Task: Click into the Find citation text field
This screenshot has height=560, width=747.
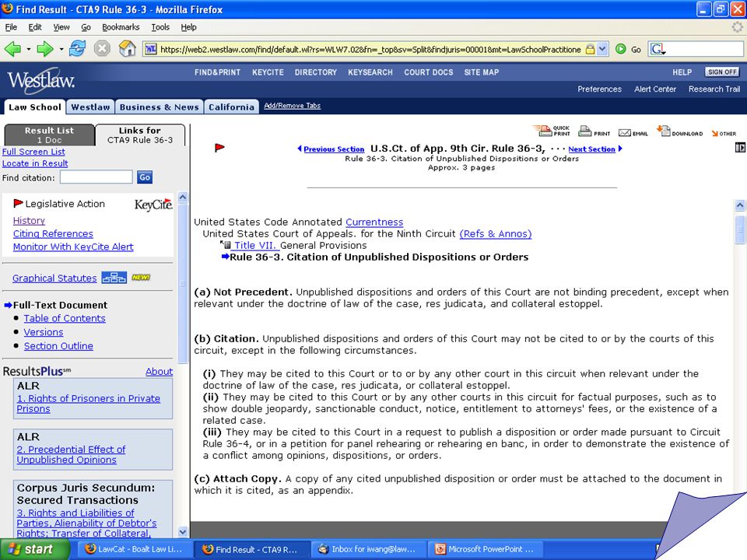Action: point(96,177)
